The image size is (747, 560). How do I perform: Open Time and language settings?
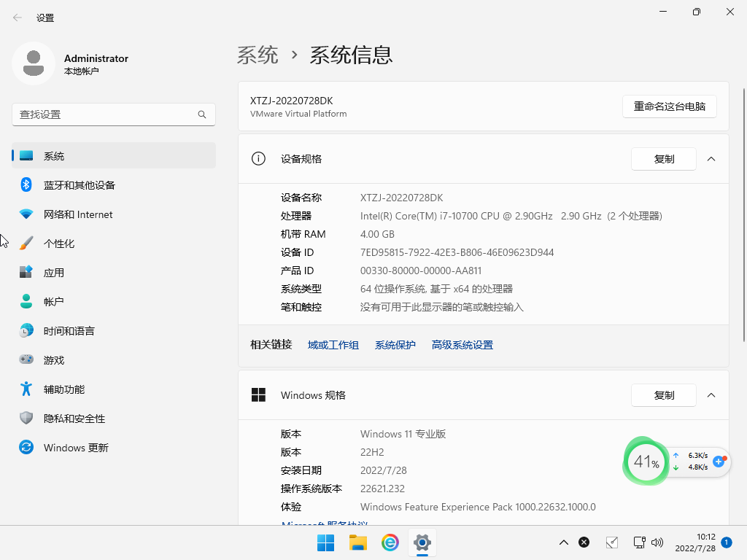point(69,331)
